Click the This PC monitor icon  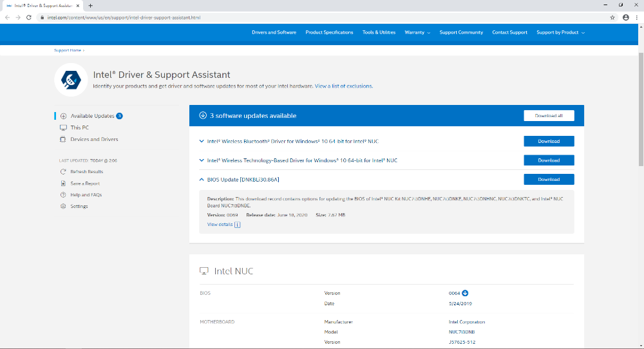click(63, 127)
